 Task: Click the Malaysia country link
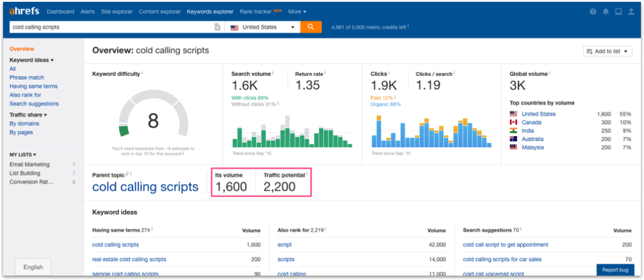click(x=533, y=147)
